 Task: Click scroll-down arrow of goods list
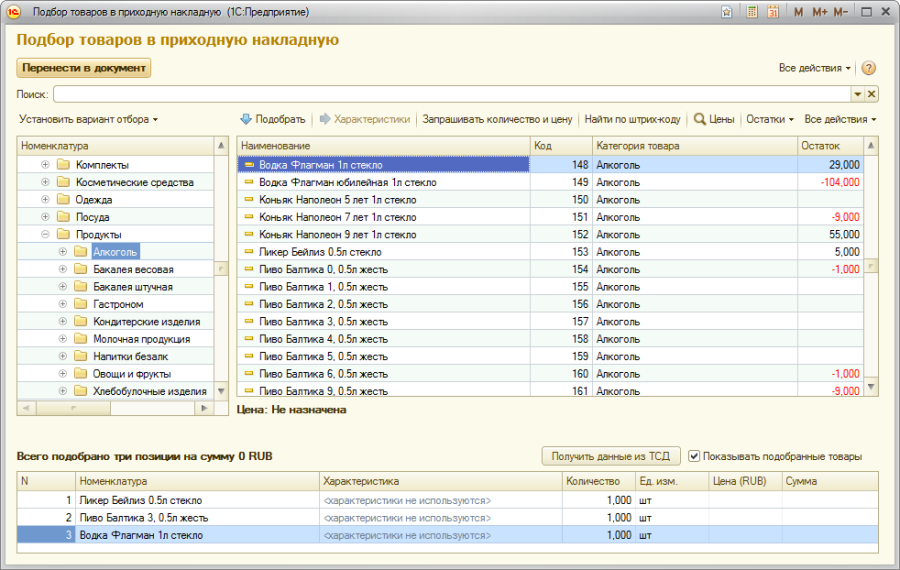(x=871, y=387)
